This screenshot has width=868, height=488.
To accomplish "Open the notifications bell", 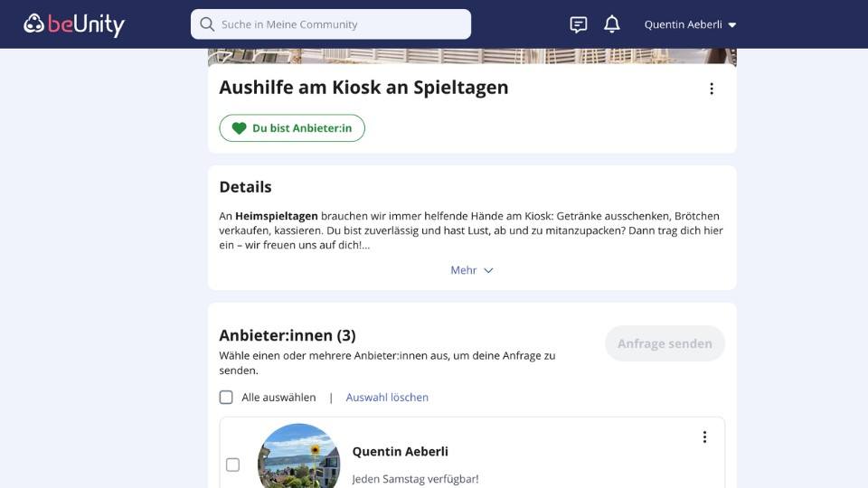I will coord(612,24).
